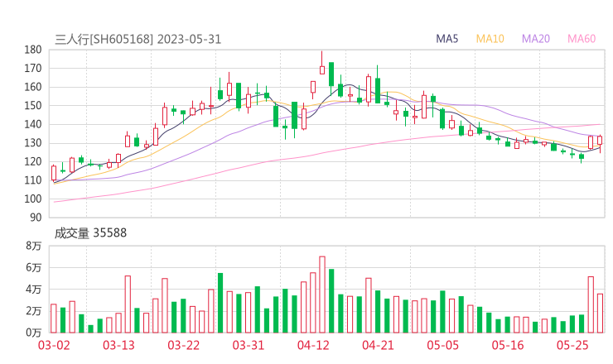Click the last red volume bar at right edge
Screen dimensions: 613x364
(x=600, y=314)
